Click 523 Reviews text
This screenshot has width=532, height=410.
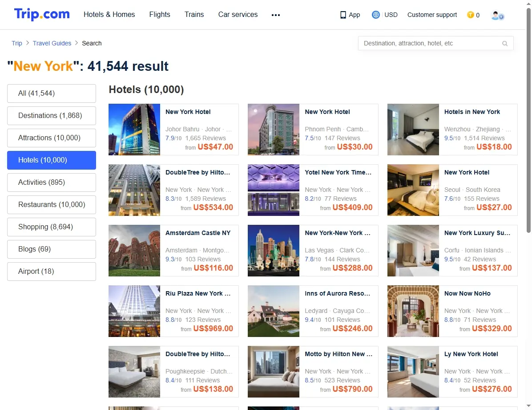[x=342, y=381]
